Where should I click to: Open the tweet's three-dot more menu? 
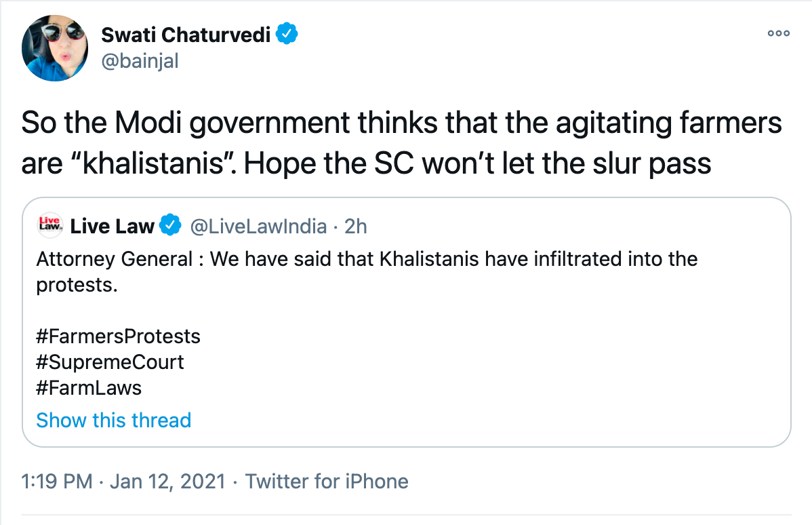coord(778,33)
